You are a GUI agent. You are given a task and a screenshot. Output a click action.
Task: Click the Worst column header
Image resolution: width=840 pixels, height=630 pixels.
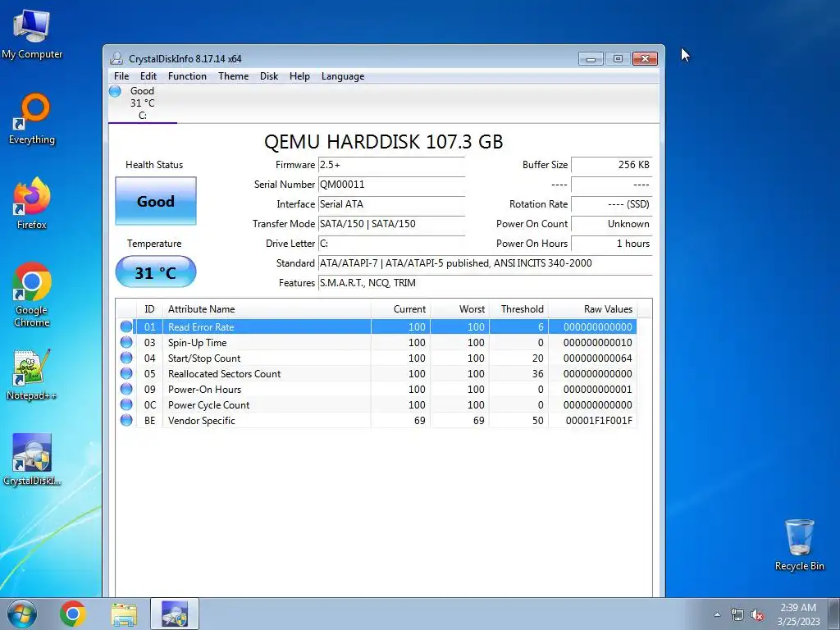[459, 309]
